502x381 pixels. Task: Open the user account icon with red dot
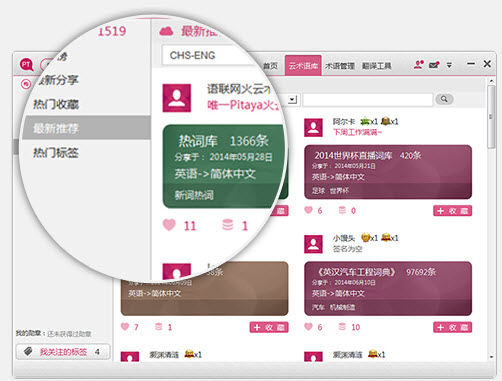click(419, 64)
